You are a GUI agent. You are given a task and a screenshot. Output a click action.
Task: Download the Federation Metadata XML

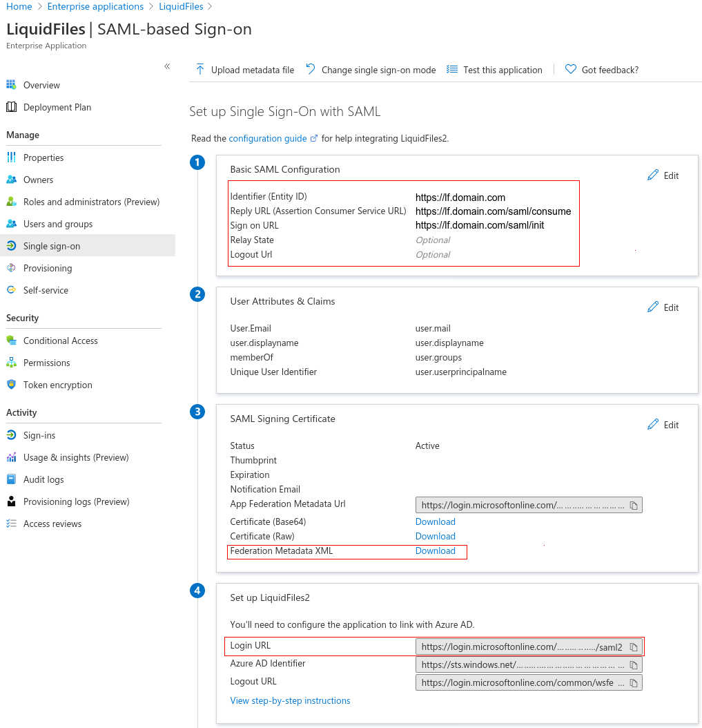[x=435, y=550]
